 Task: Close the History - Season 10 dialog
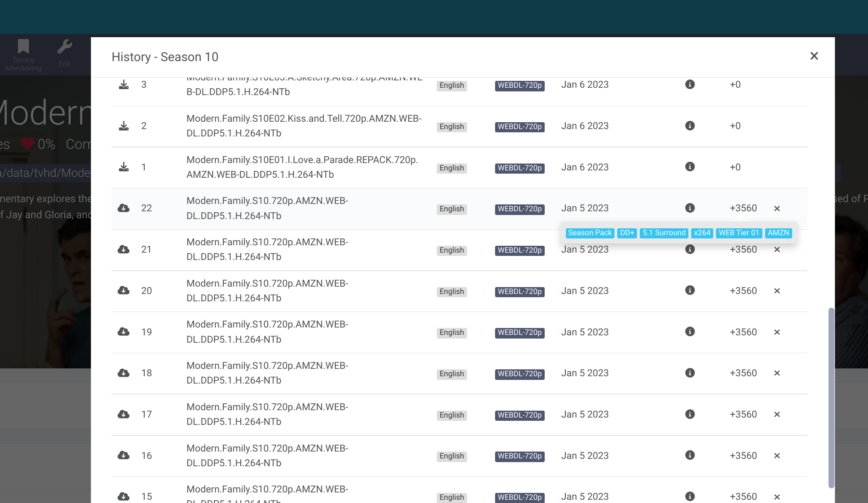(x=814, y=56)
